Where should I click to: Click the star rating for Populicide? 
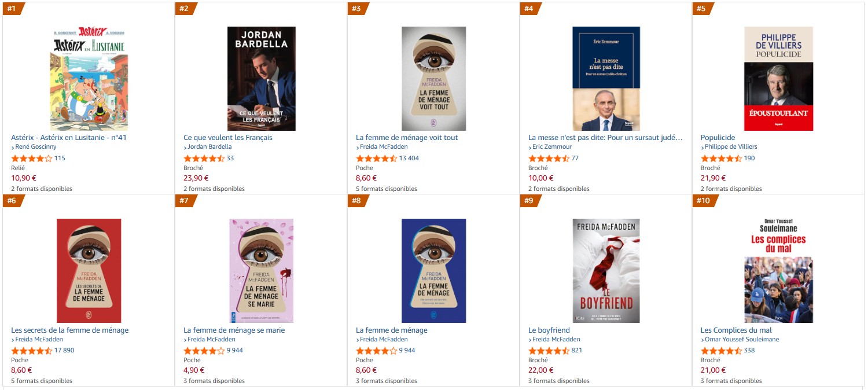click(721, 158)
